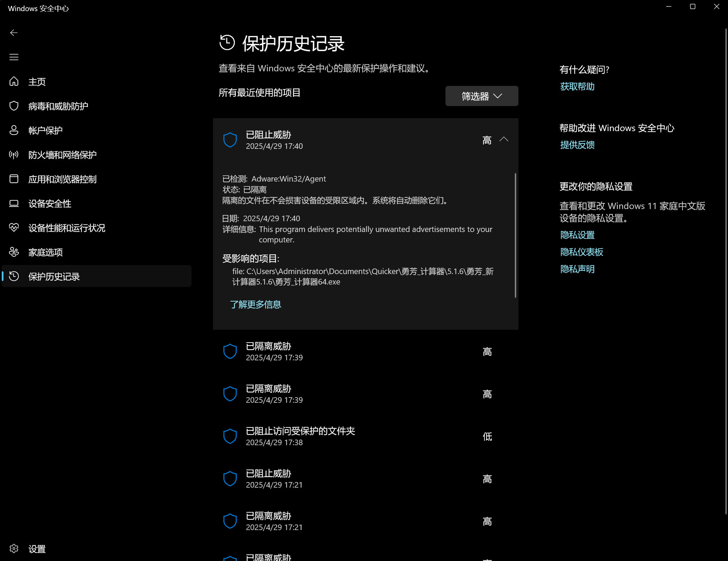Select 保护历史记录 sidebar item
This screenshot has height=561, width=728.
point(97,276)
